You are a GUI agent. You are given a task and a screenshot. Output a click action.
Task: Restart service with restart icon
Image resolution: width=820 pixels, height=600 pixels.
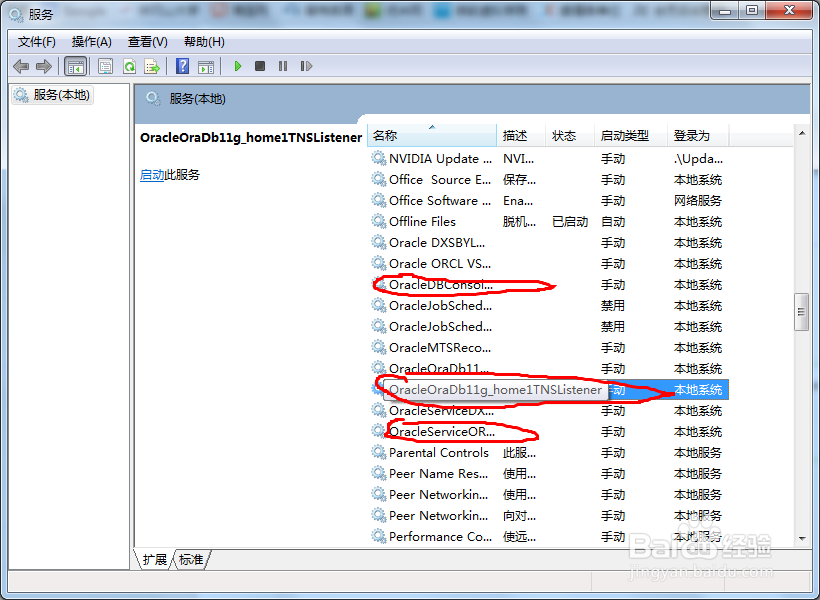306,66
